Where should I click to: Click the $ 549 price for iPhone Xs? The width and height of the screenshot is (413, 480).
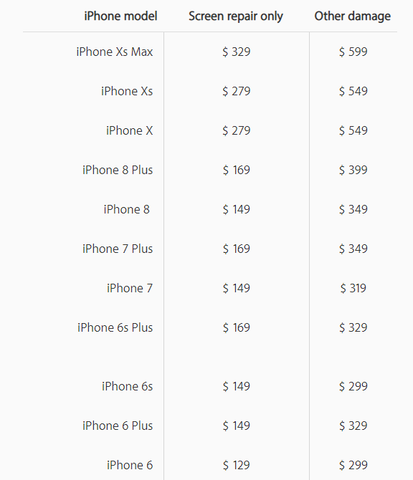(353, 91)
